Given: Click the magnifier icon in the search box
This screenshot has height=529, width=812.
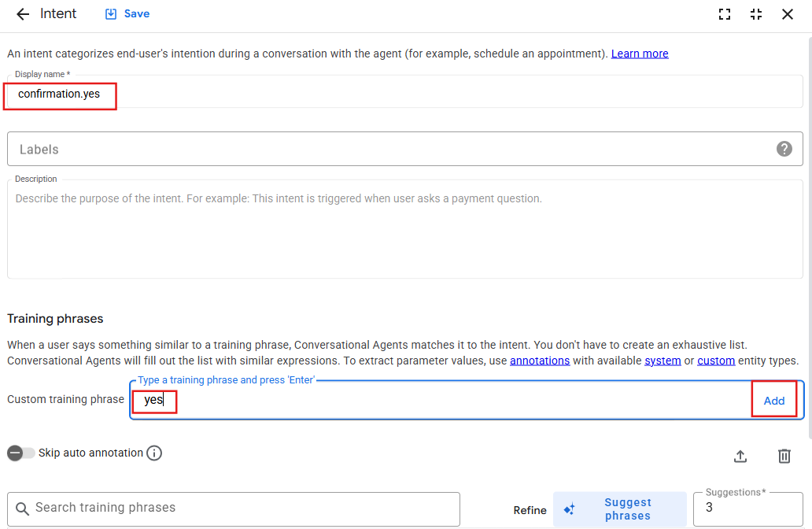Looking at the screenshot, I should click(x=22, y=509).
